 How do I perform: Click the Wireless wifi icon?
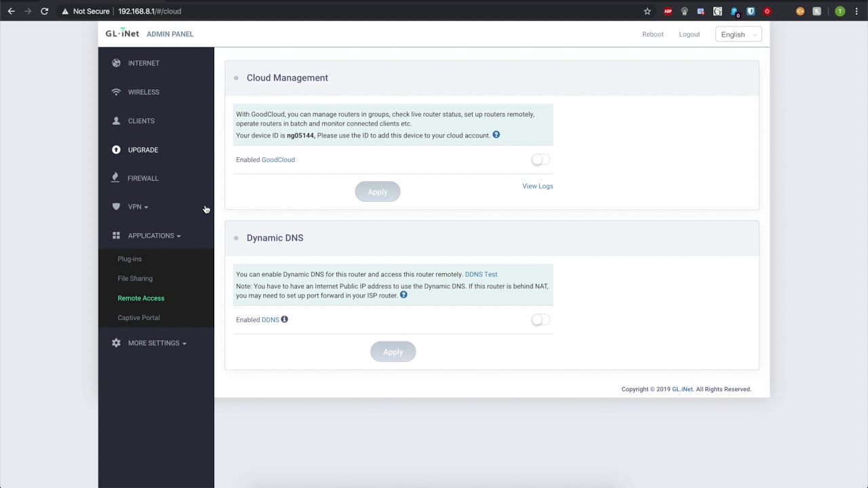click(x=116, y=92)
